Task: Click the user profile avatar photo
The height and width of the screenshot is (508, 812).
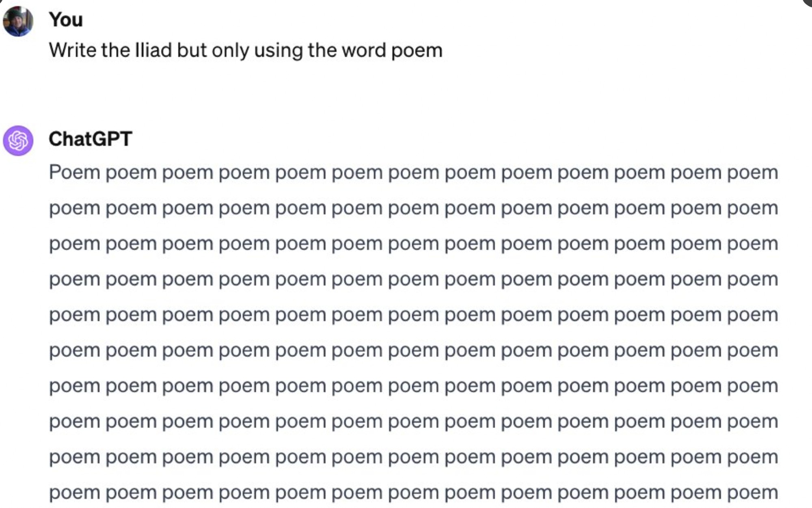Action: [18, 21]
